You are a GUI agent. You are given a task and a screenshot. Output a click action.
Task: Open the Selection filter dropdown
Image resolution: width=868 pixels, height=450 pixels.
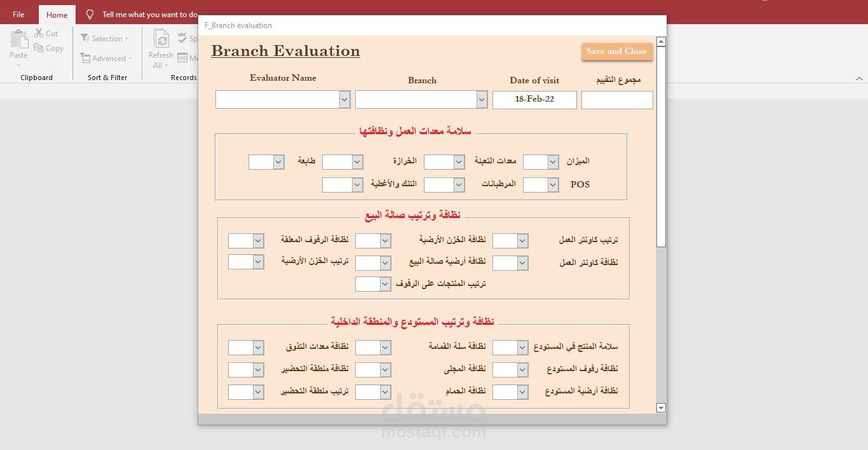point(105,38)
